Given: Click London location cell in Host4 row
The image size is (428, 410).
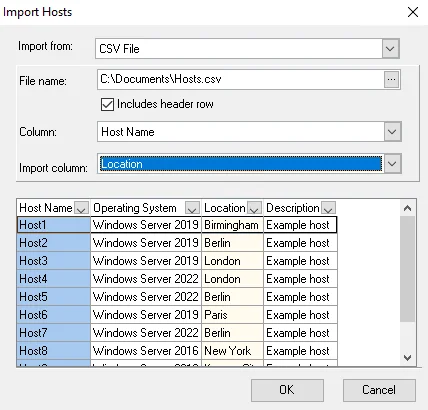Looking at the screenshot, I should 232,279.
